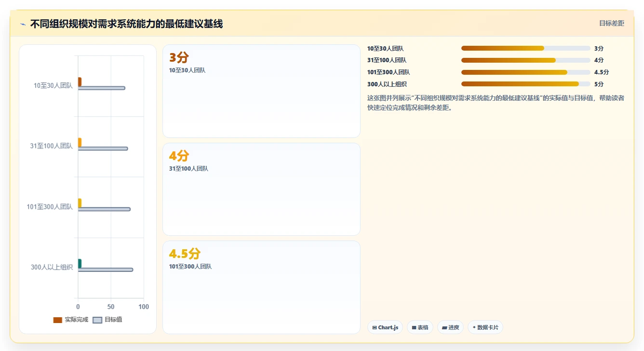Select the 表格 tag chip
The width and height of the screenshot is (644, 351).
[420, 327]
